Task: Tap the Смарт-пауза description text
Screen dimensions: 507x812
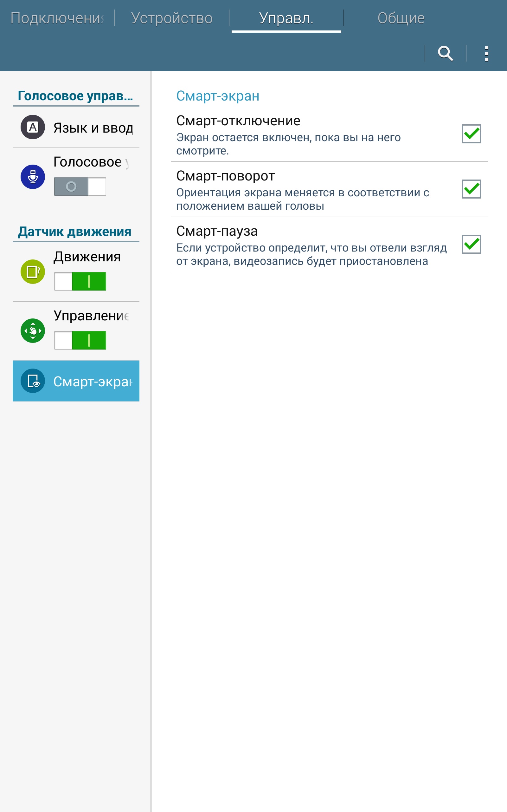Action: point(311,254)
